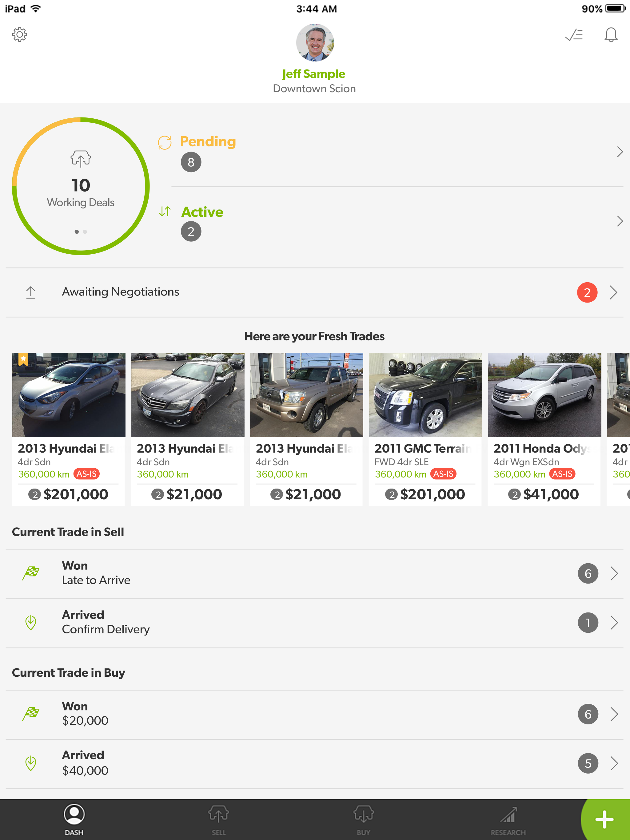
Task: Open the settings gear icon
Action: [20, 34]
